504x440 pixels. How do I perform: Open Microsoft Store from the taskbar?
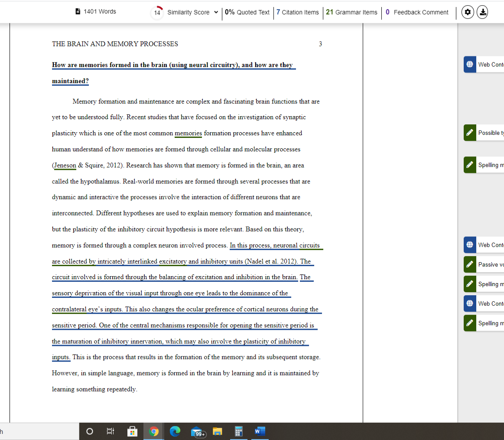[x=132, y=431]
